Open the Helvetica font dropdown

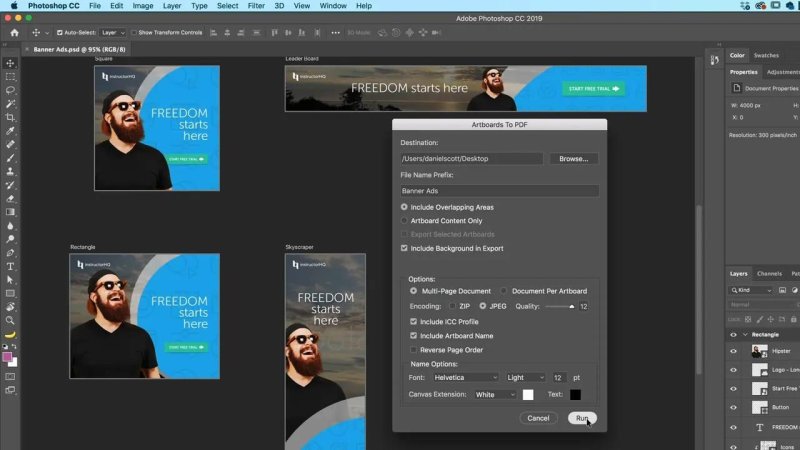tap(466, 378)
